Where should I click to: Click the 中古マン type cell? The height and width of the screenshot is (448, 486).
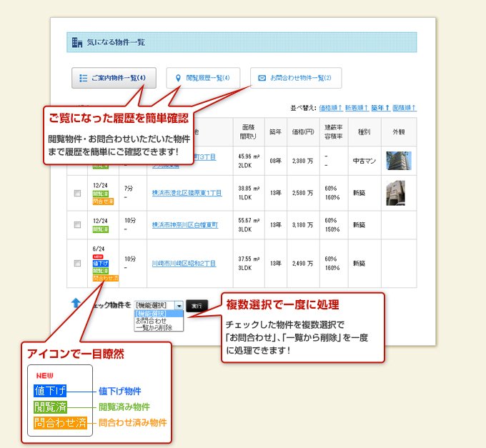click(364, 161)
